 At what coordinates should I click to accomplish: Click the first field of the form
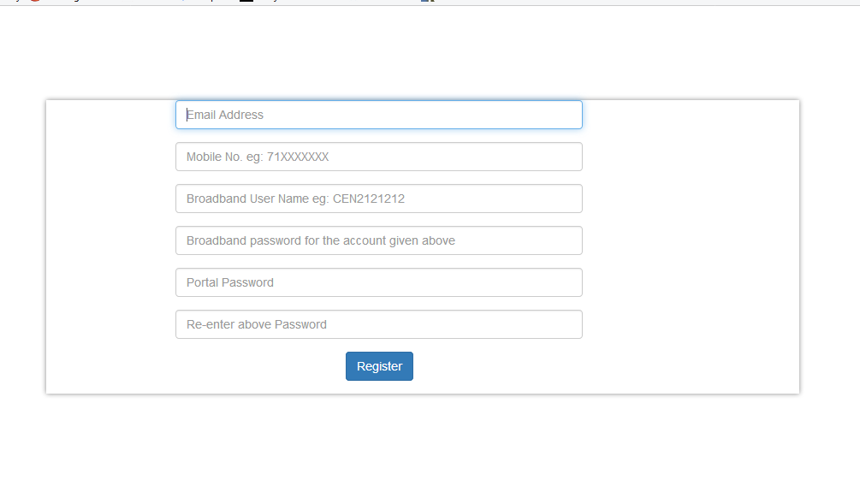pyautogui.click(x=378, y=115)
